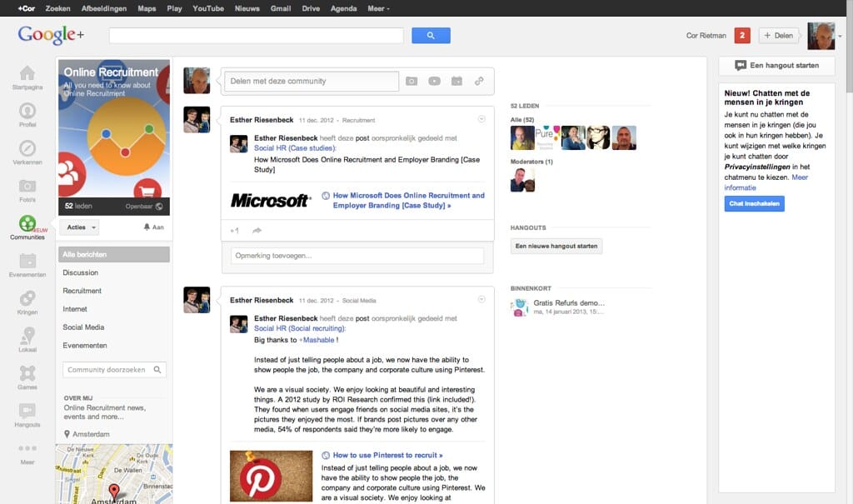
Task: Open the Social HR (Case studies) link
Action: coord(295,148)
